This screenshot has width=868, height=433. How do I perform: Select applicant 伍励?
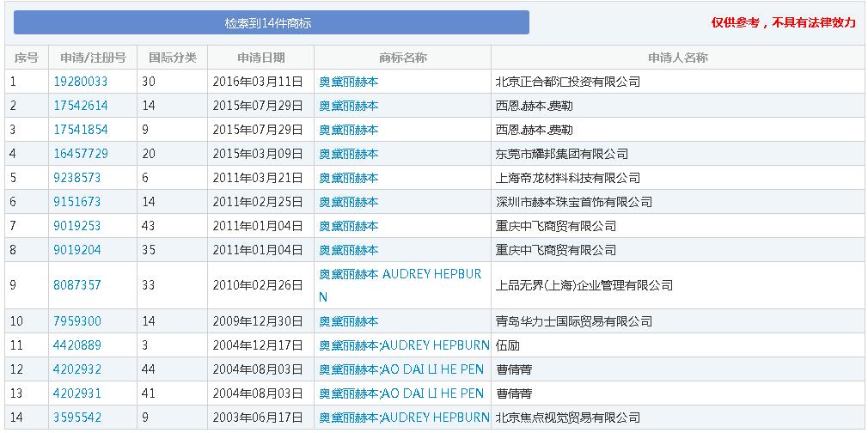coord(508,345)
